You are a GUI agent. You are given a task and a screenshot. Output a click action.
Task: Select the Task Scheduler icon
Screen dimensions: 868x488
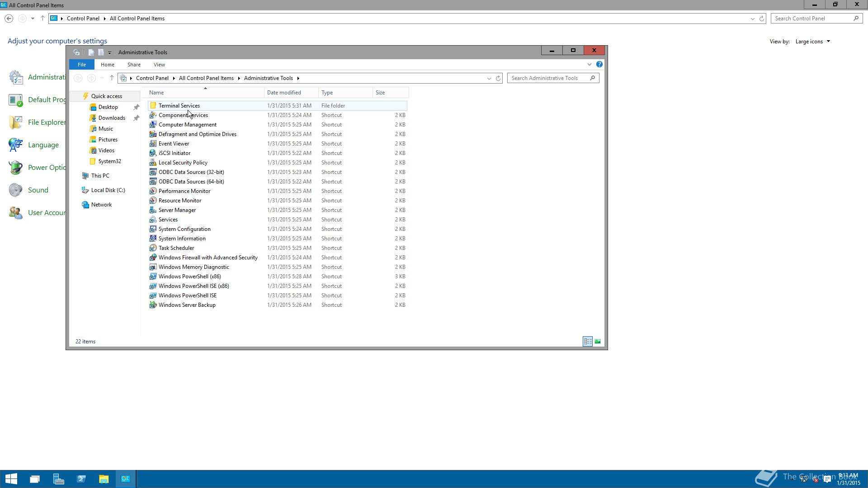click(x=153, y=248)
